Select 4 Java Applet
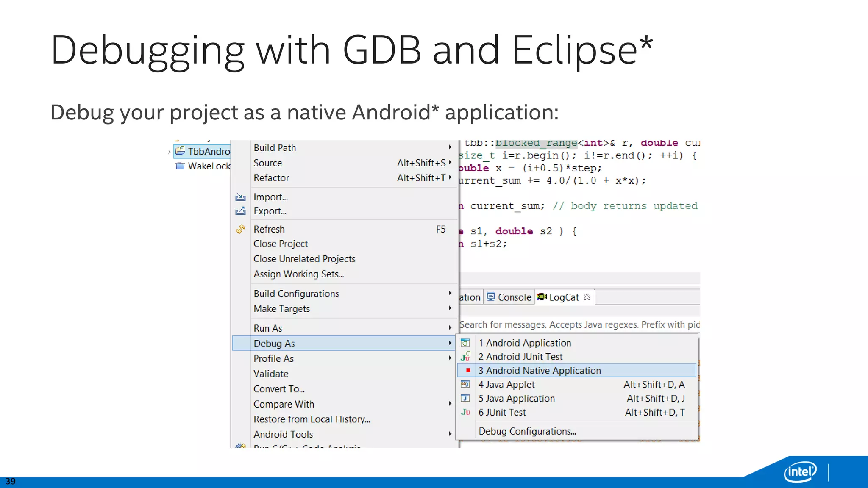 pyautogui.click(x=577, y=384)
